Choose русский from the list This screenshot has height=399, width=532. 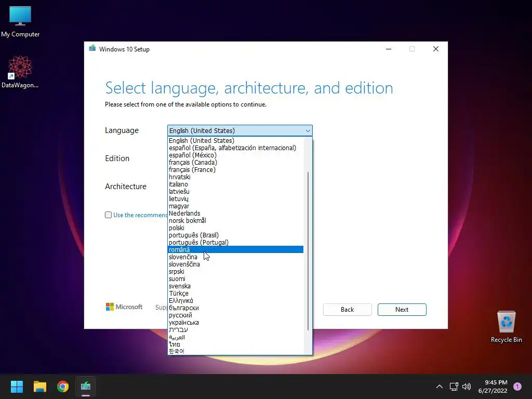click(x=235, y=315)
